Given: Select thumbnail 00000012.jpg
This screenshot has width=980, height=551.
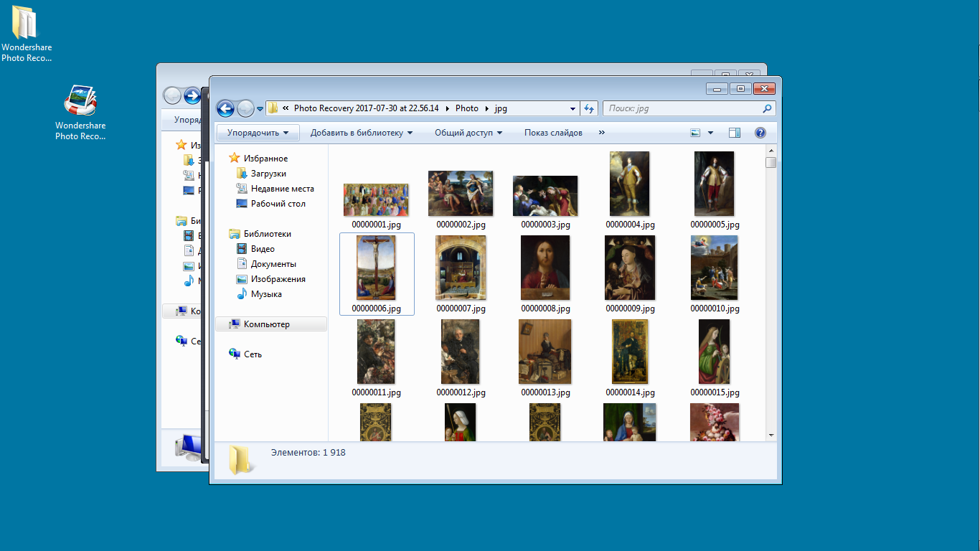Looking at the screenshot, I should tap(461, 352).
